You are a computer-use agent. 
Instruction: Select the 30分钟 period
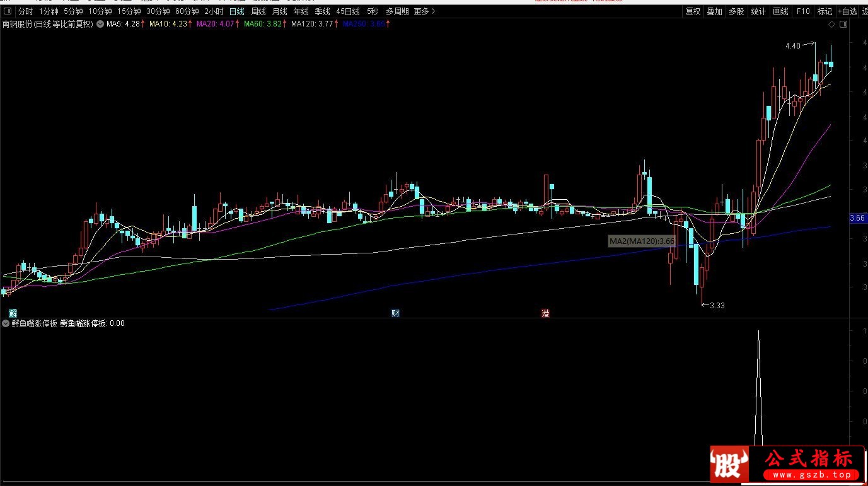point(158,11)
